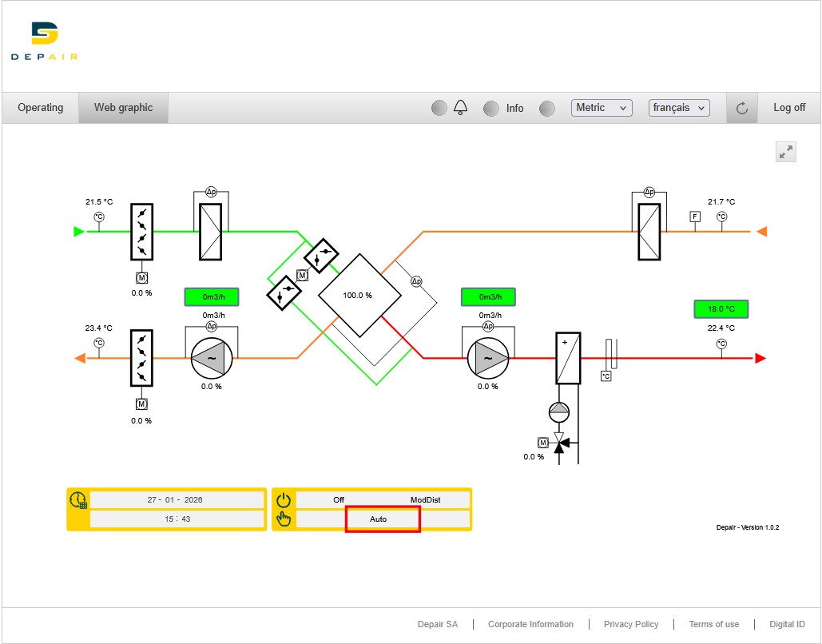This screenshot has width=822, height=644.
Task: Open the Operating tab
Action: click(41, 108)
